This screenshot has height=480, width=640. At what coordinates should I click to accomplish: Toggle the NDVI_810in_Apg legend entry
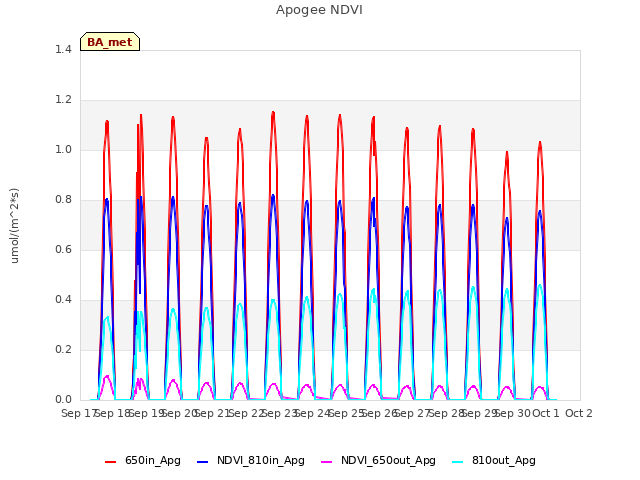tap(251, 460)
